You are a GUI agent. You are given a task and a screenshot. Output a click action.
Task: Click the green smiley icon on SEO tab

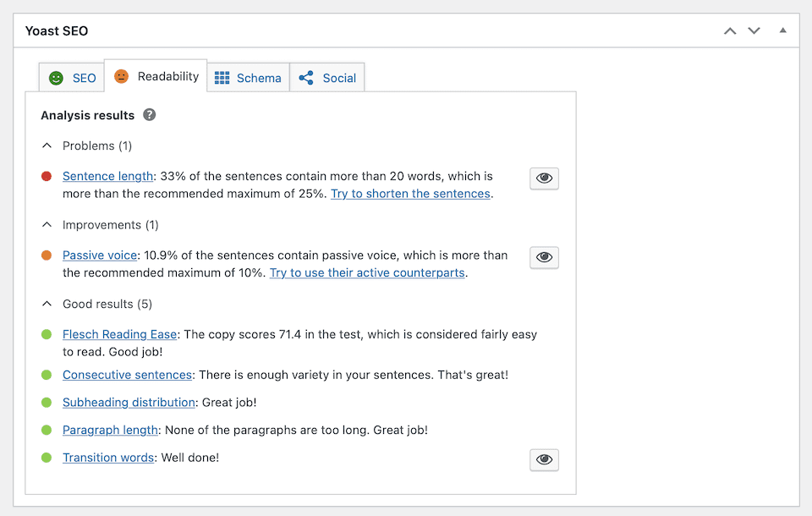55,78
